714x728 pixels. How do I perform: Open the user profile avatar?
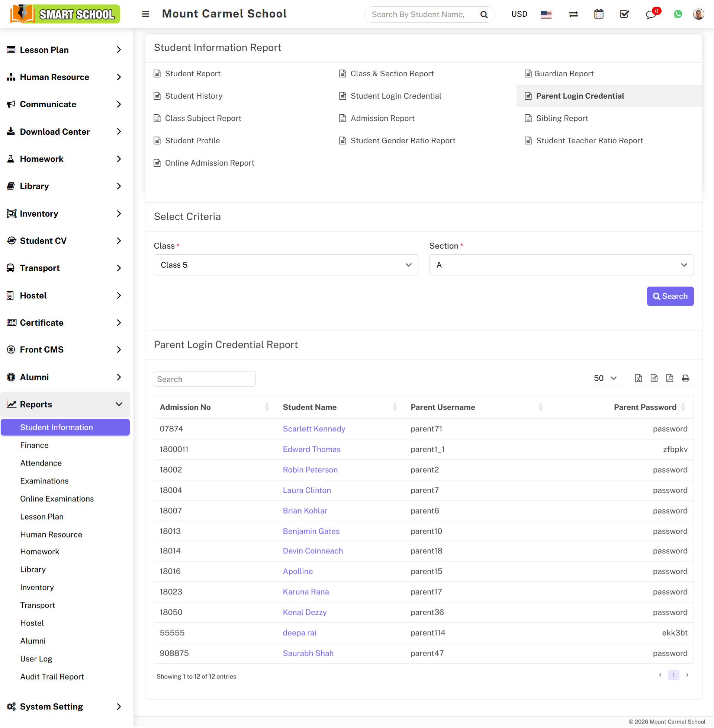pyautogui.click(x=698, y=14)
